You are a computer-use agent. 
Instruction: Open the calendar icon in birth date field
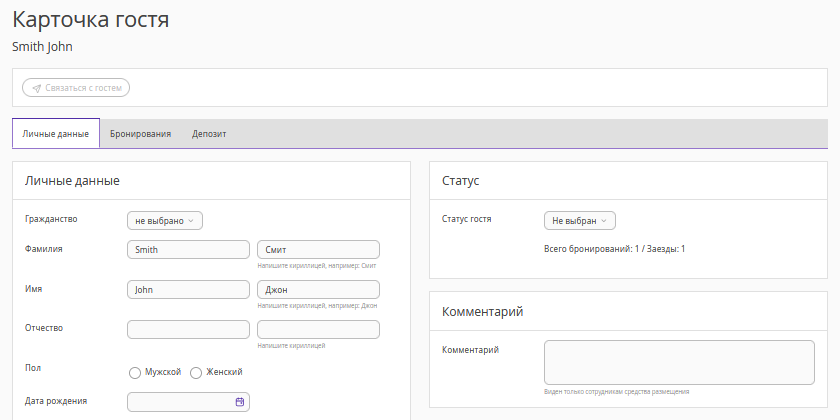pyautogui.click(x=240, y=402)
